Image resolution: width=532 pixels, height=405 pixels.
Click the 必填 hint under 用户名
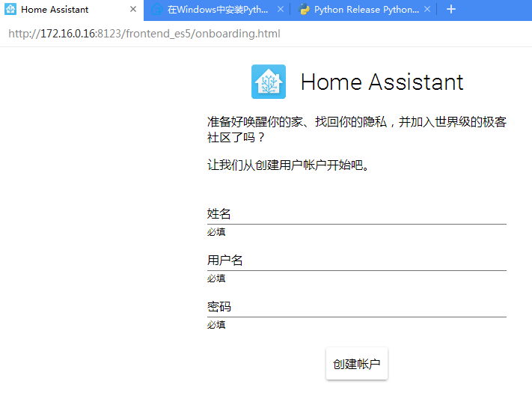216,278
